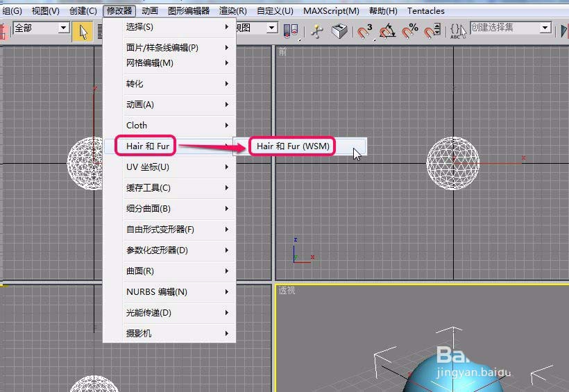569x392 pixels.
Task: Open the 帮助(H) menu
Action: click(383, 11)
